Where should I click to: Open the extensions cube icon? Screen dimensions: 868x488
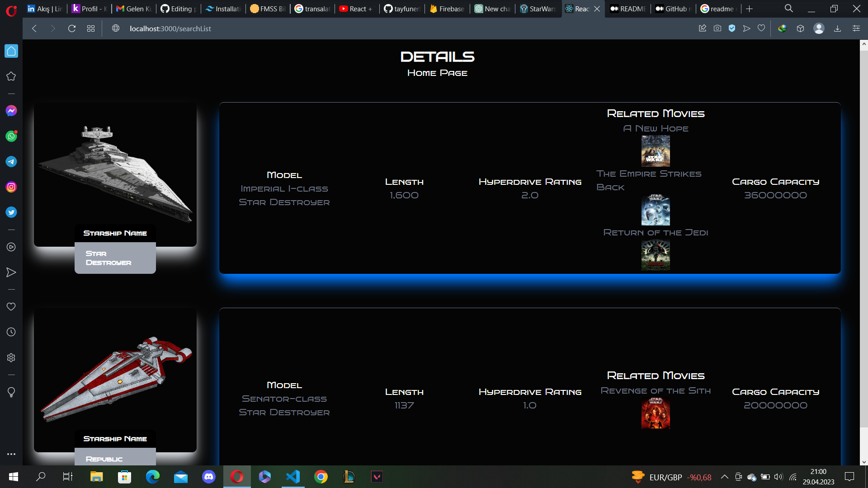(800, 28)
